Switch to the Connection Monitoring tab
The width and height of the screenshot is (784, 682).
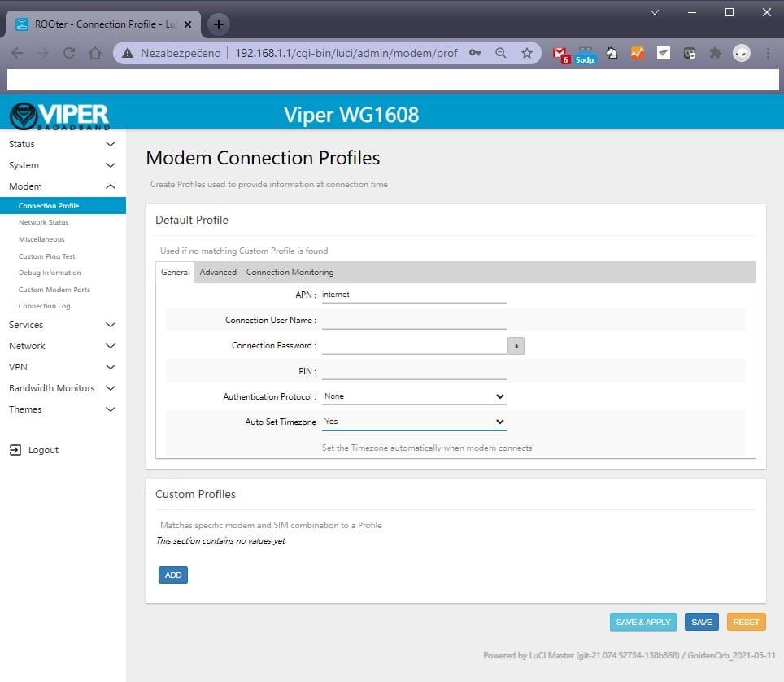(290, 272)
